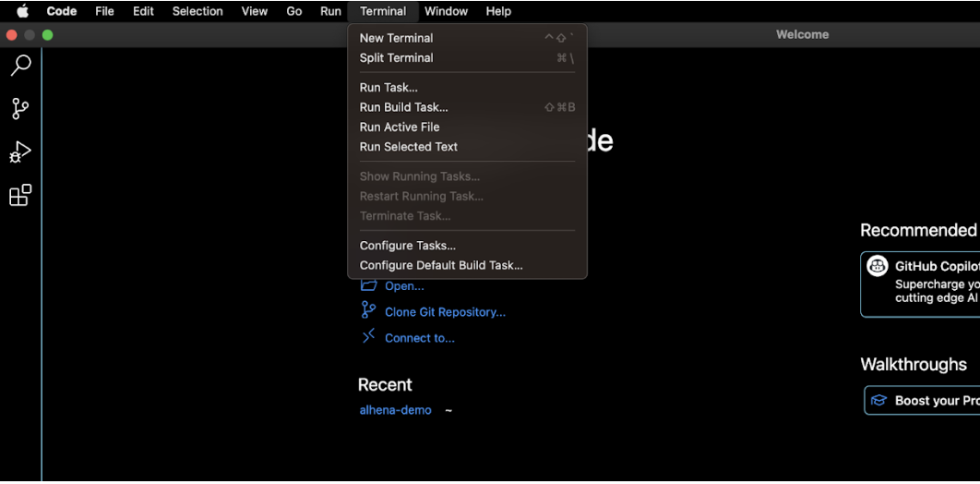Click the Recommended heading

[x=919, y=229]
